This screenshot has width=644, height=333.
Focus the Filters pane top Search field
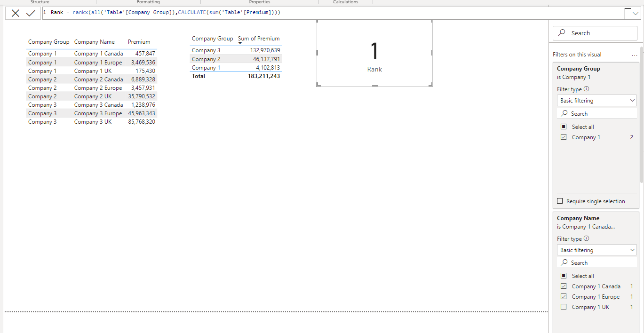pos(595,33)
